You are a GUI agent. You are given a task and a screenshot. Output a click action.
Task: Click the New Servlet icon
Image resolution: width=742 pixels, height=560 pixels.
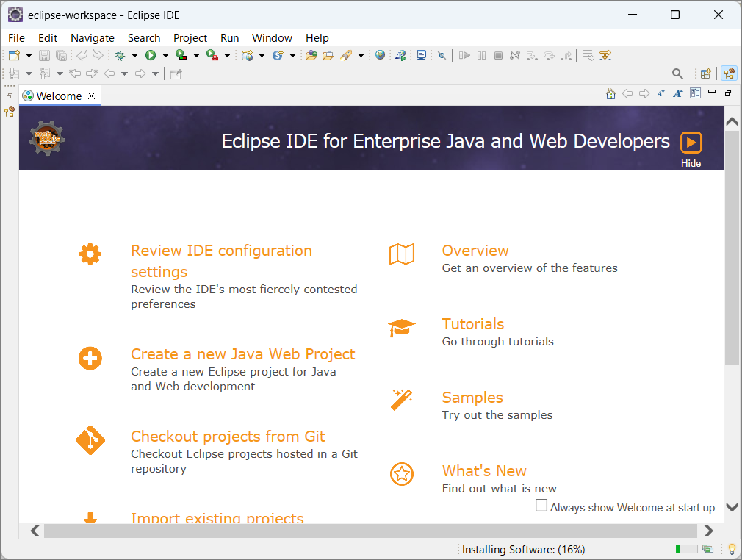click(278, 55)
